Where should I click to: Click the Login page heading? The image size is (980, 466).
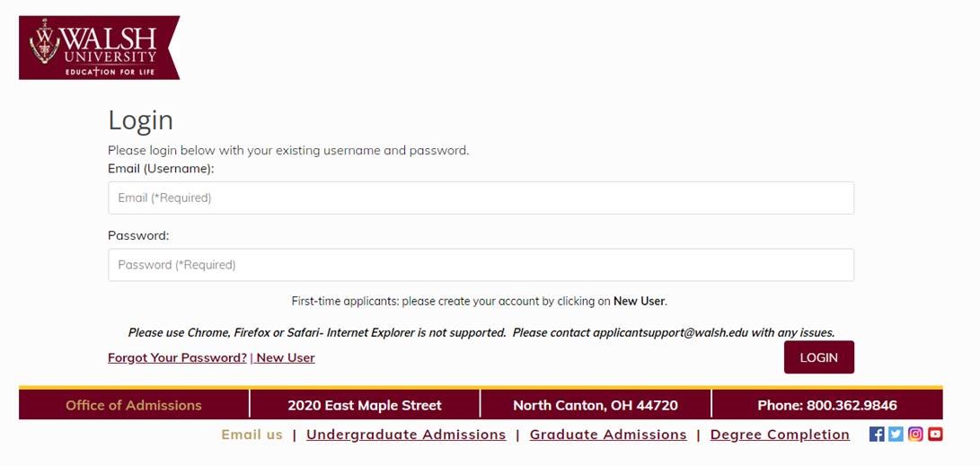141,120
